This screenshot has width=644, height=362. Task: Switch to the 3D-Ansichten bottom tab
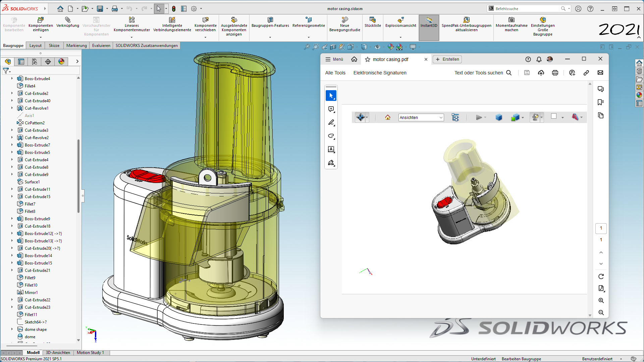click(x=58, y=353)
